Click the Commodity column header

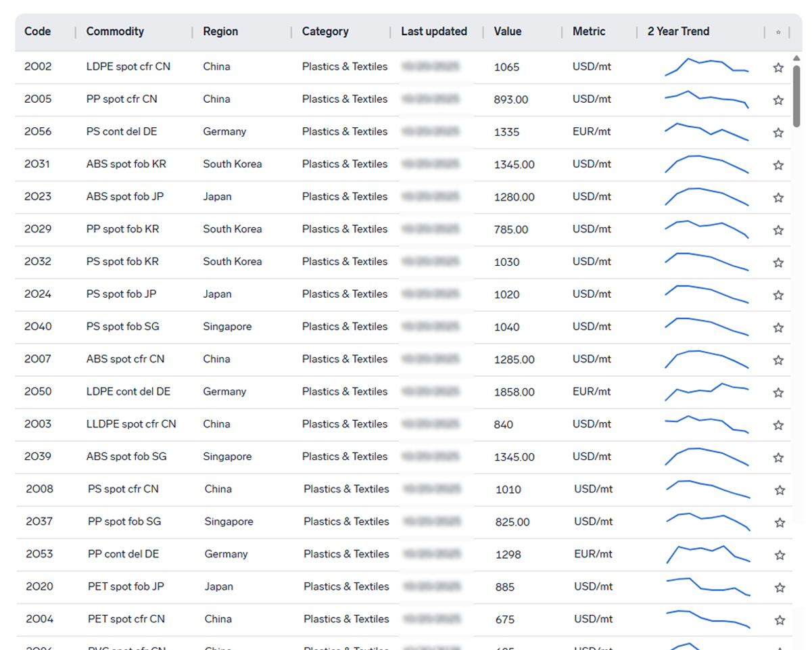tap(115, 31)
